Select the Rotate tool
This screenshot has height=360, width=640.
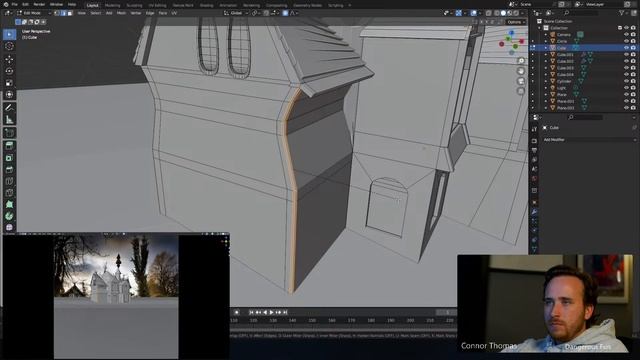[9, 71]
